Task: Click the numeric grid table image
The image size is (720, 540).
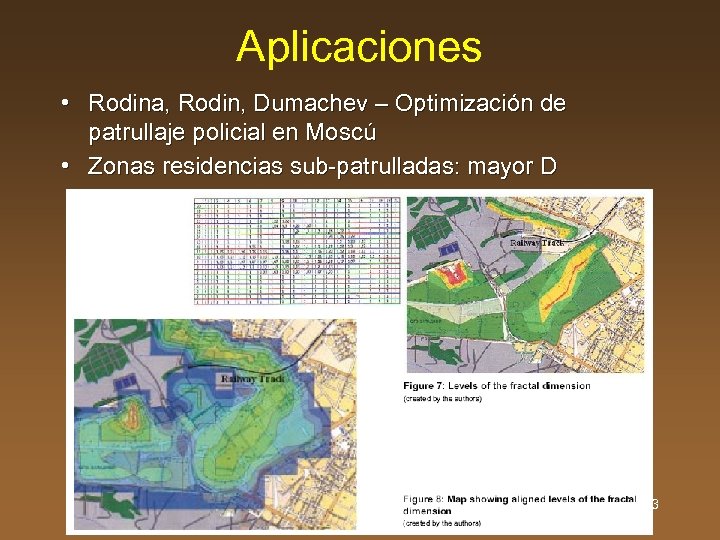Action: [x=297, y=251]
